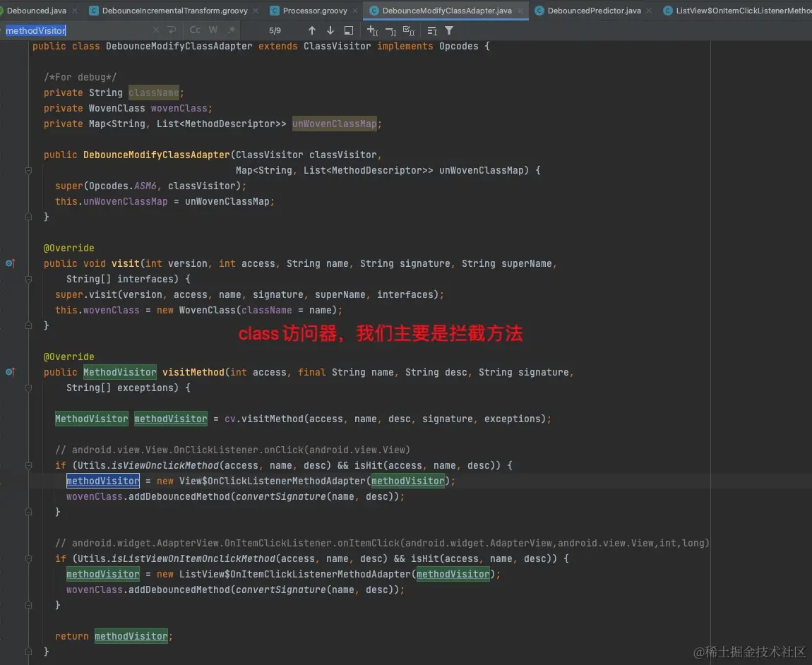The height and width of the screenshot is (665, 812).
Task: Select all occurrences icon
Action: coord(409,30)
